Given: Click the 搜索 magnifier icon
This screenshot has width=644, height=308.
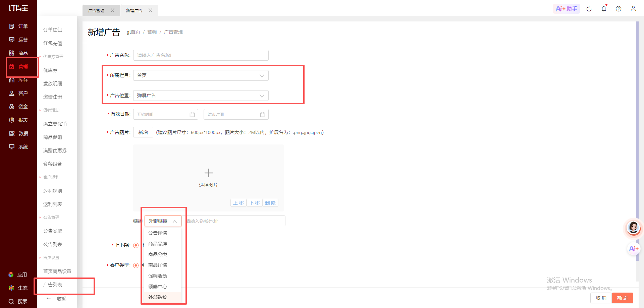Looking at the screenshot, I should [x=11, y=301].
